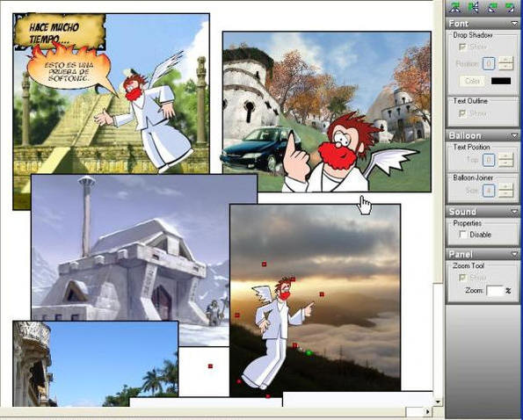Image resolution: width=523 pixels, height=420 pixels.
Task: Open the black drop shadow color swatch
Action: point(501,81)
